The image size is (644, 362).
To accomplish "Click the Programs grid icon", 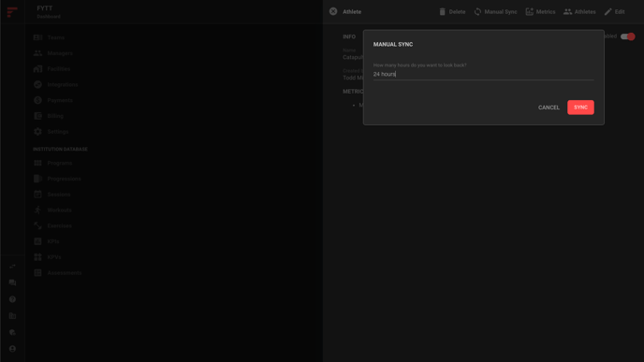I will point(37,163).
